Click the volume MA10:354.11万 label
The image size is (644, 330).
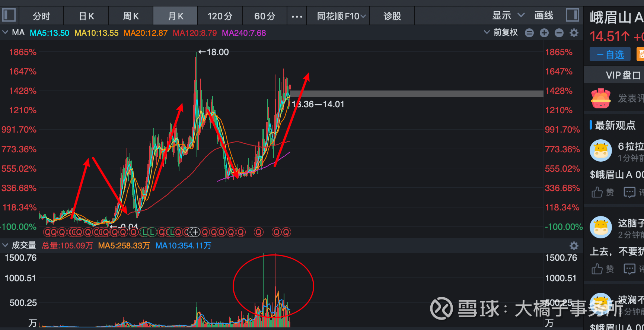pos(183,246)
